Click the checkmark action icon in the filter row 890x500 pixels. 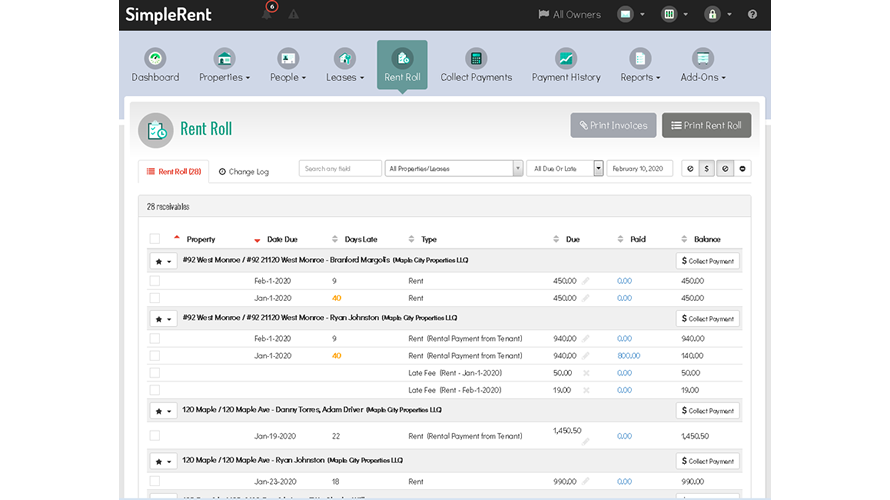(x=690, y=169)
